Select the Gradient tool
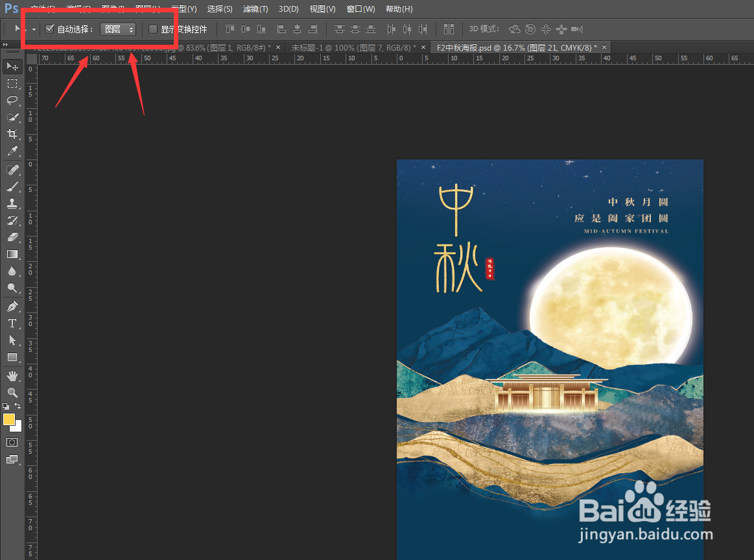This screenshot has width=754, height=560. click(x=12, y=254)
